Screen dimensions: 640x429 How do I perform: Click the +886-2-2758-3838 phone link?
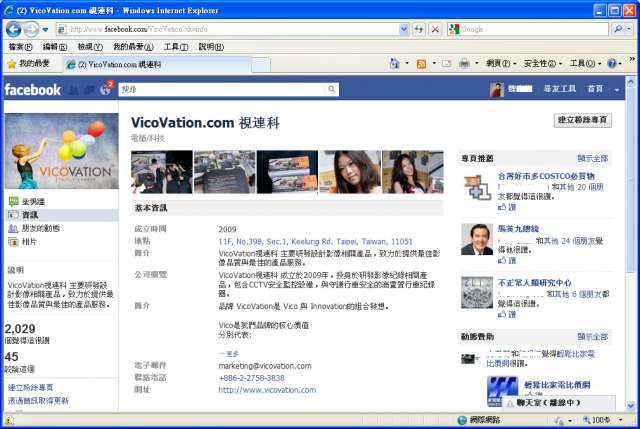251,378
